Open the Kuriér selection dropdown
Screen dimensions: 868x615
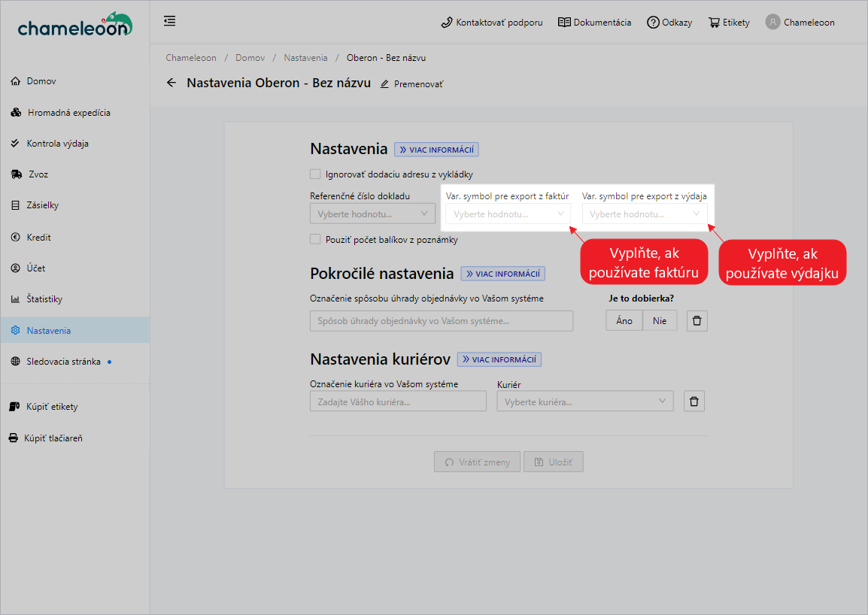click(x=584, y=401)
